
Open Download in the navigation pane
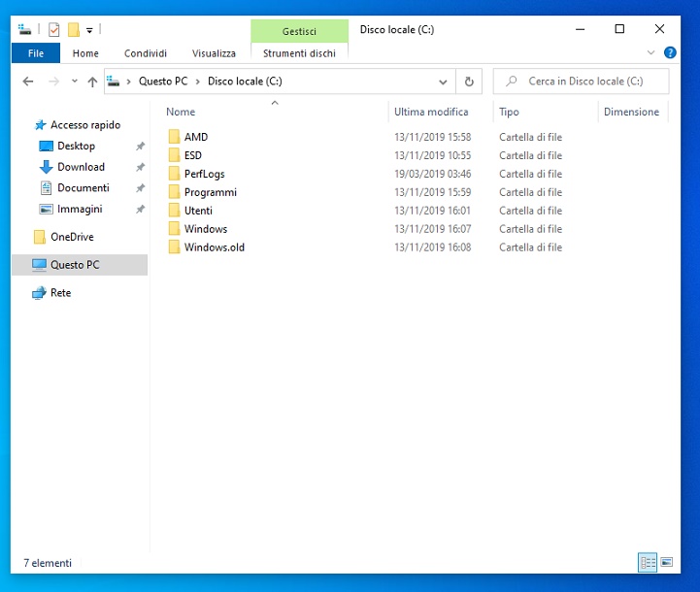(x=81, y=167)
